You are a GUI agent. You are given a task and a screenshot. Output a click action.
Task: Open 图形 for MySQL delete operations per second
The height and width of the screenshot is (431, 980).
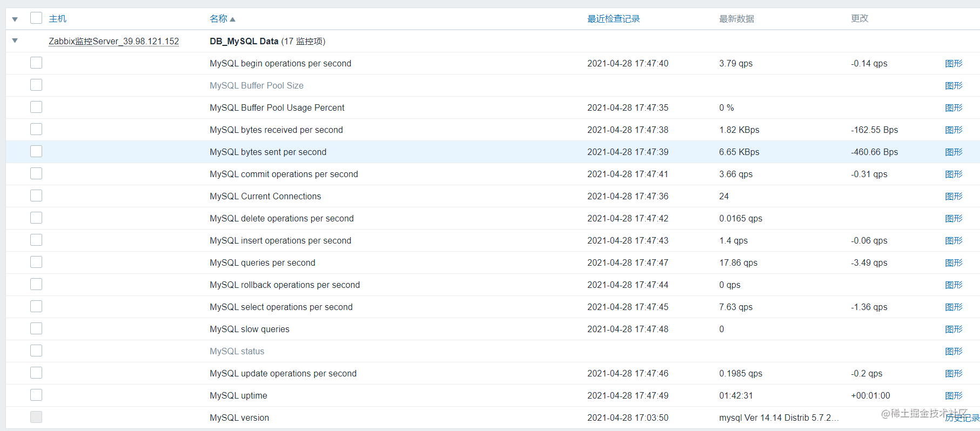coord(954,218)
